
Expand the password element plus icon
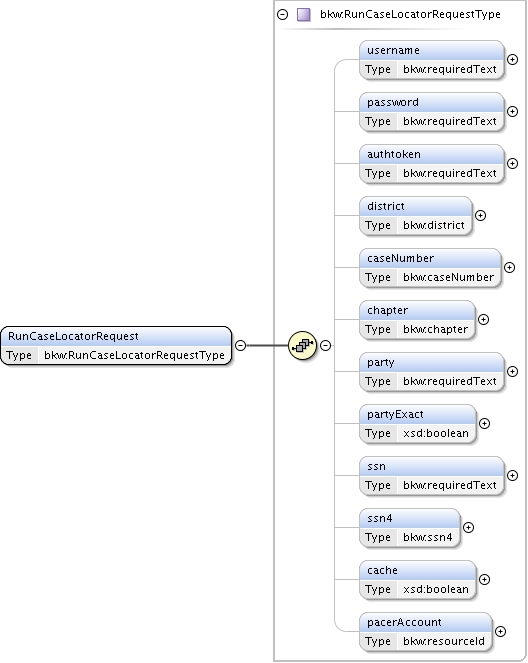pos(512,112)
